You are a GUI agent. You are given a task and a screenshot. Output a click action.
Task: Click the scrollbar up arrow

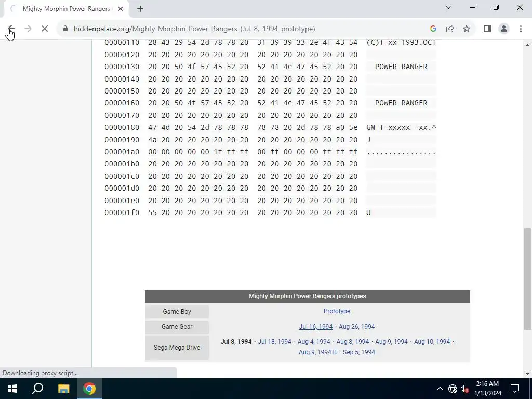[527, 45]
